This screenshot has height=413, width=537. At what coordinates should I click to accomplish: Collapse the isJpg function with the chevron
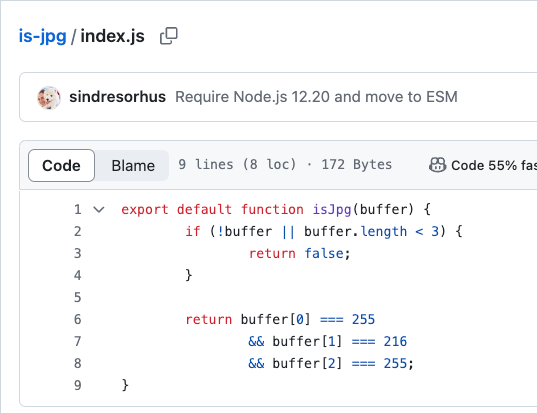99,209
